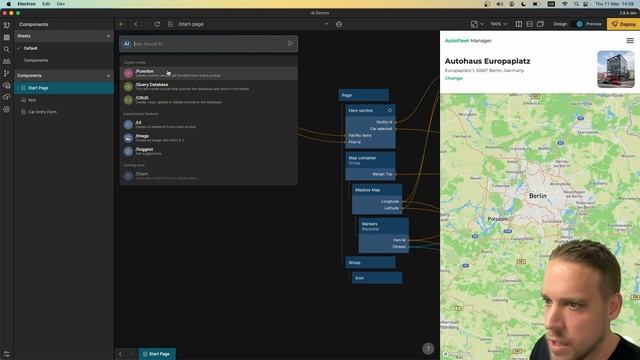Select the Components sheet item
Viewport: 640px width, 360px height.
click(x=64, y=60)
